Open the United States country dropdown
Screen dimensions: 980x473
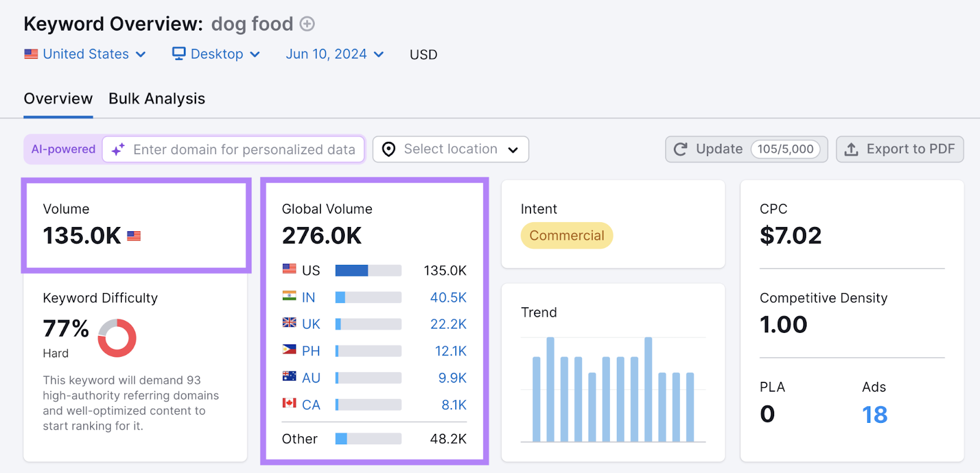click(x=85, y=54)
